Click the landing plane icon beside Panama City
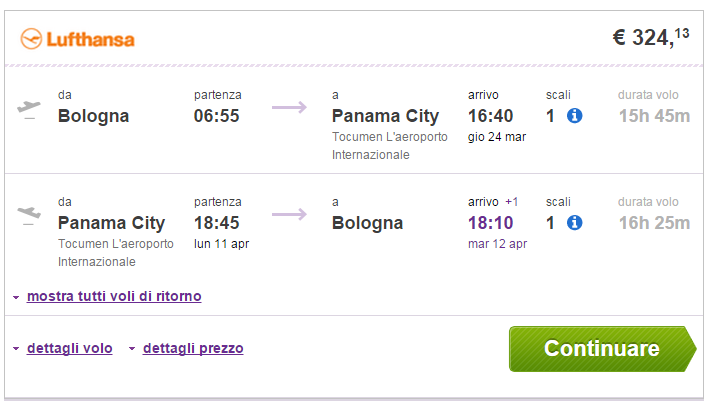Viewport: 719px width, 414px height. point(29,215)
